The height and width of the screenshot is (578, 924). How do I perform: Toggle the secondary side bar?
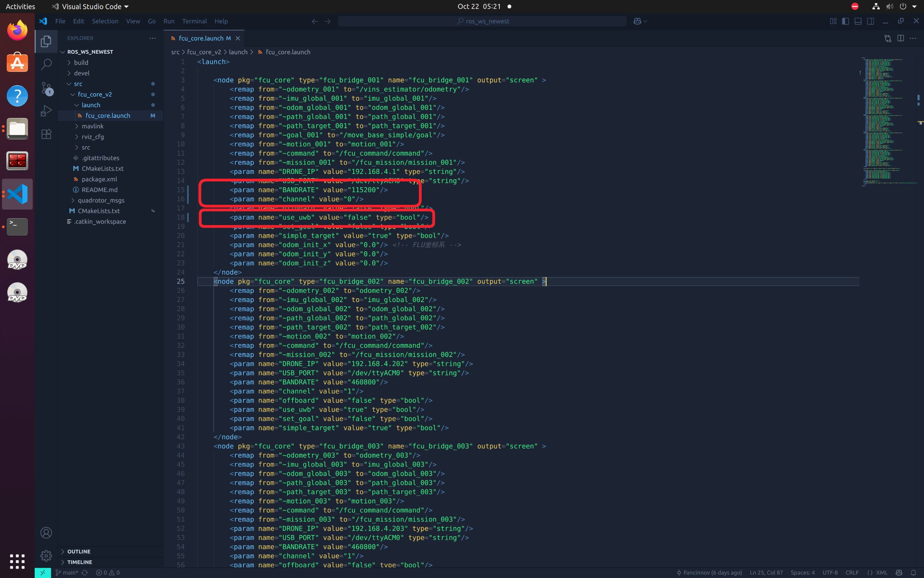870,21
